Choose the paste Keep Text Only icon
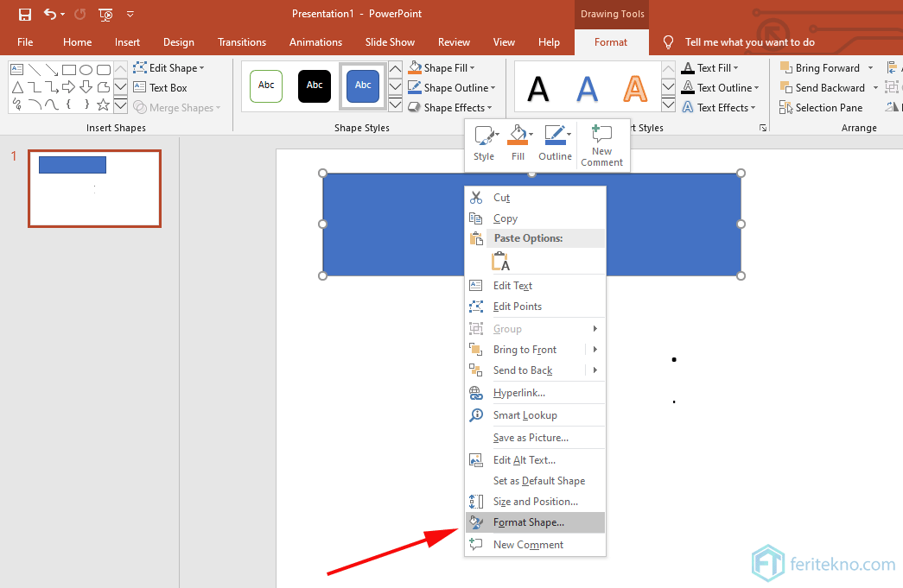 500,262
